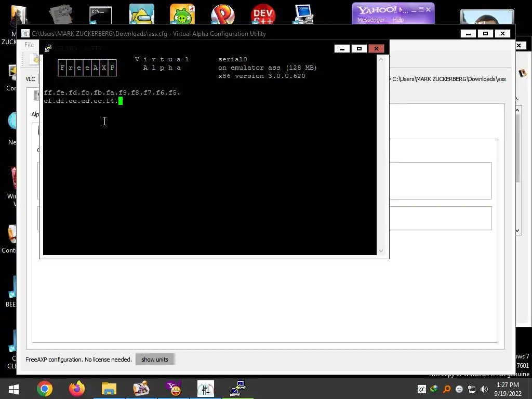The image size is (532, 399).
Task: Click the ff.fe.fd.fc boot sequence line
Action: pos(112,92)
